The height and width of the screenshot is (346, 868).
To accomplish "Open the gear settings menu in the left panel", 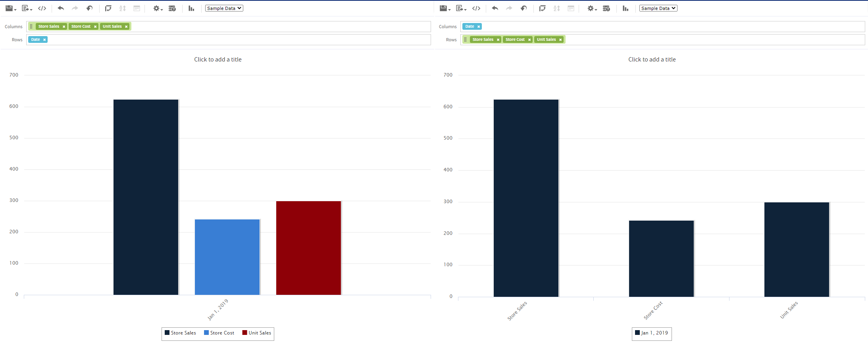I will click(x=158, y=8).
